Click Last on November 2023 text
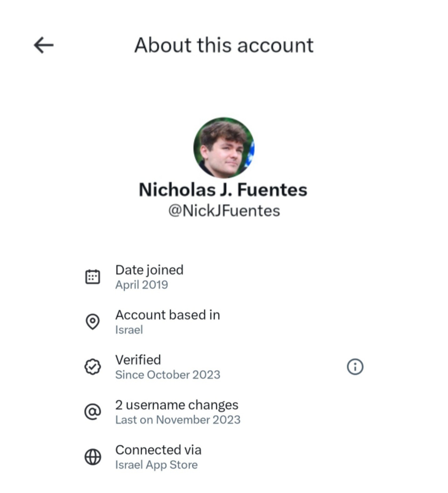Viewport: 448px width, 493px height. (178, 420)
